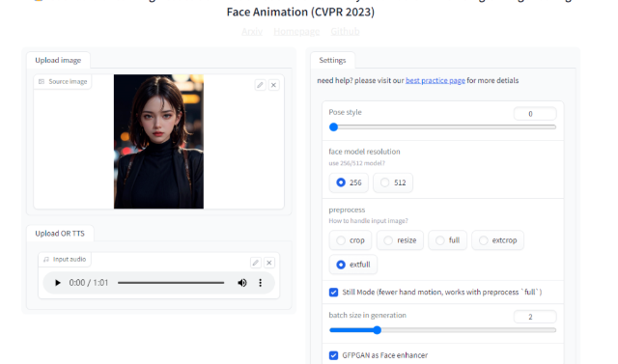The height and width of the screenshot is (364, 618).
Task: Choose the extcrop preprocess option
Action: [x=498, y=240]
